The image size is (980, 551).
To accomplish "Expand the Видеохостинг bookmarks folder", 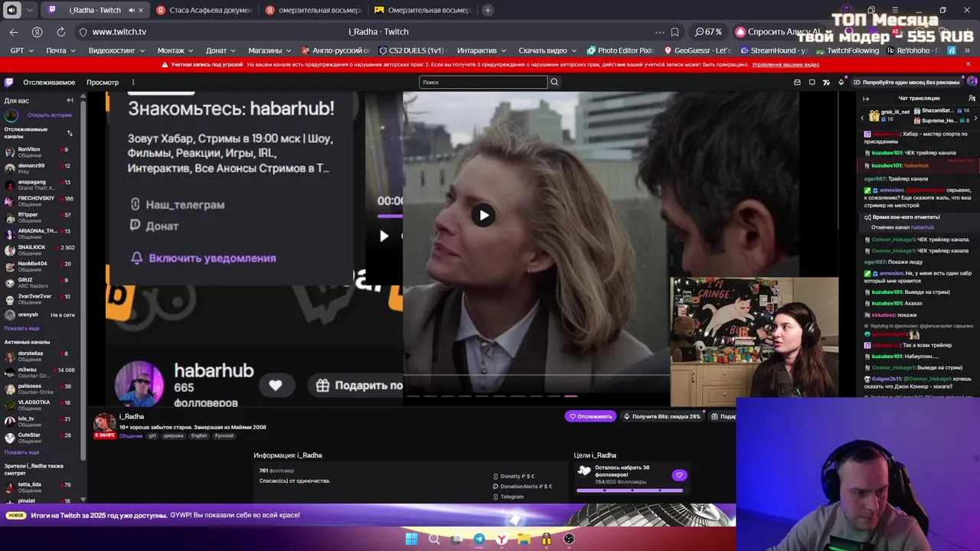I will tap(116, 51).
